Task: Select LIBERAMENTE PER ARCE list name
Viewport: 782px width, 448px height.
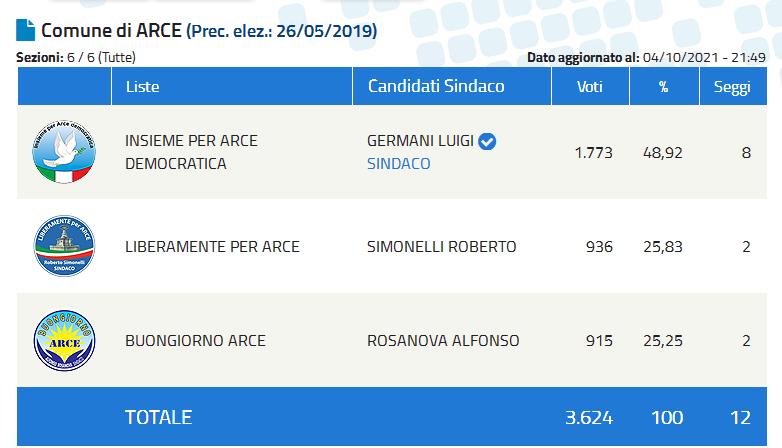Action: [x=212, y=246]
